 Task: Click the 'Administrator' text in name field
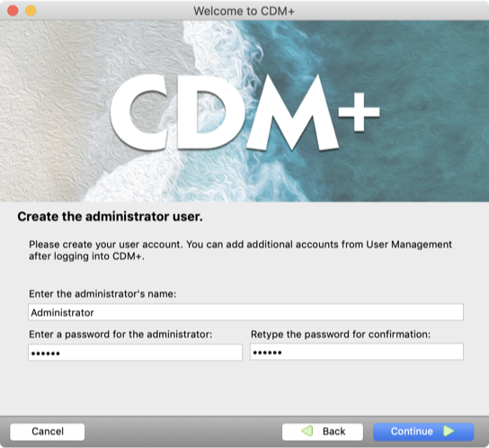(x=62, y=312)
